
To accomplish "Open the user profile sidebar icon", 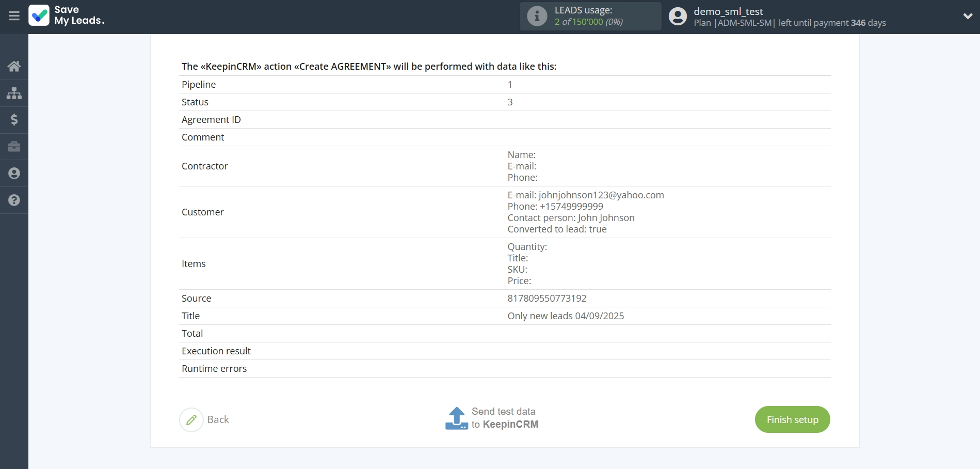I will tap(14, 174).
